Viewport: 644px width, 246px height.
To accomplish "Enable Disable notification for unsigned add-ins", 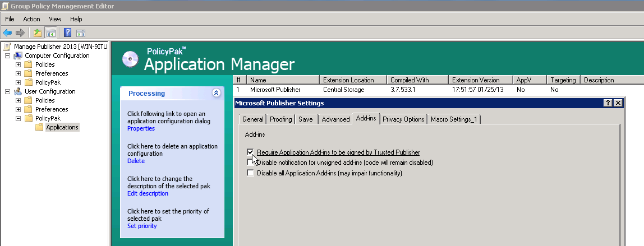I will tap(250, 163).
